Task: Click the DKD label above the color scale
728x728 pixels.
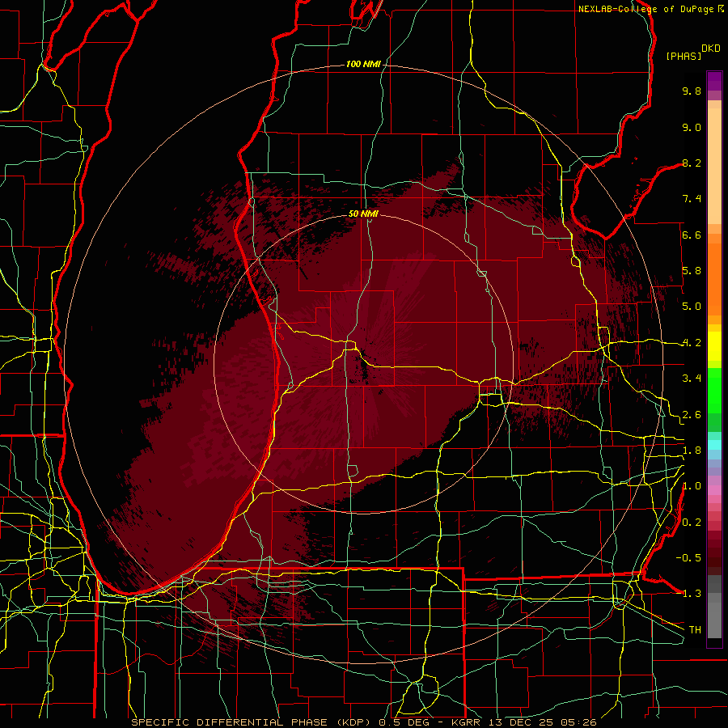Action: (x=711, y=49)
